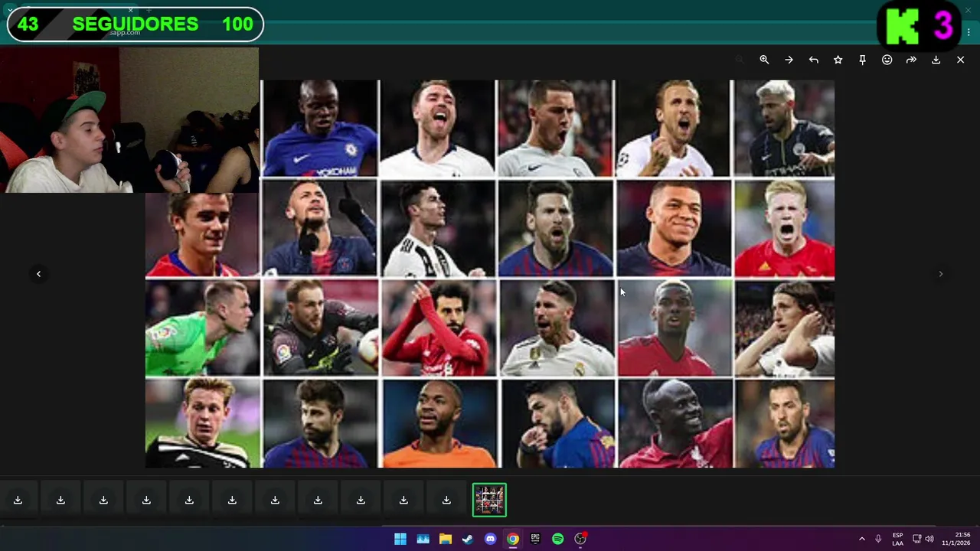The image size is (980, 551).
Task: Open Chrome's three-dot menu
Action: (x=969, y=32)
